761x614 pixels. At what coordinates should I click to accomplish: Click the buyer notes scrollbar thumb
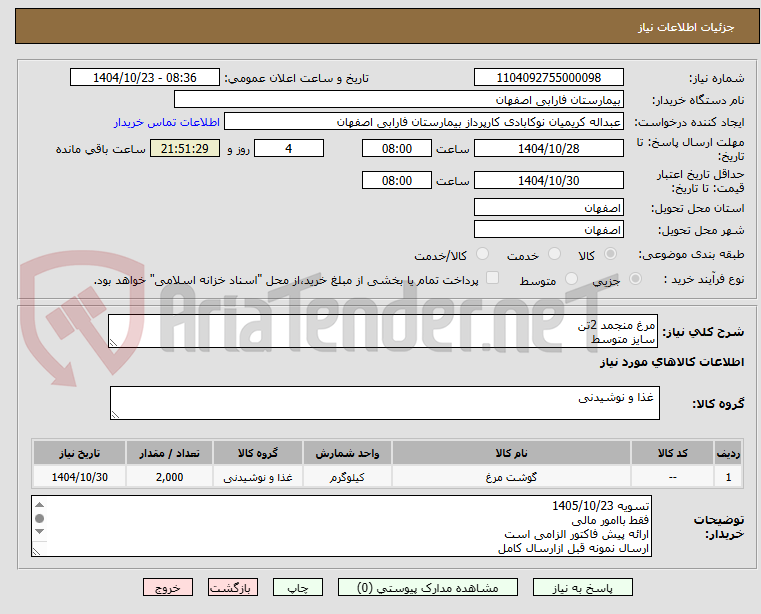(x=40, y=518)
